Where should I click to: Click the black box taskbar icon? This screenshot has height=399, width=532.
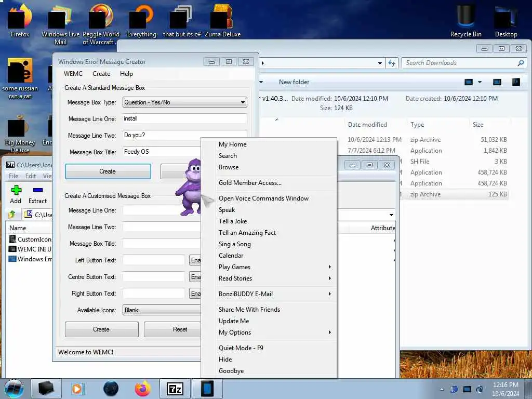tap(46, 389)
